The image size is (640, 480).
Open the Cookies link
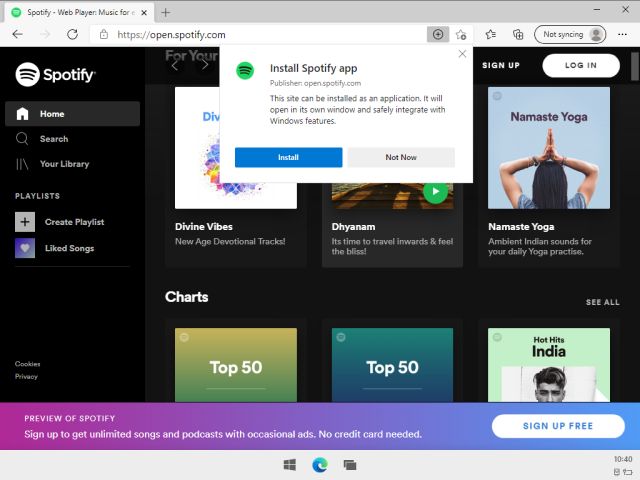[x=27, y=364]
